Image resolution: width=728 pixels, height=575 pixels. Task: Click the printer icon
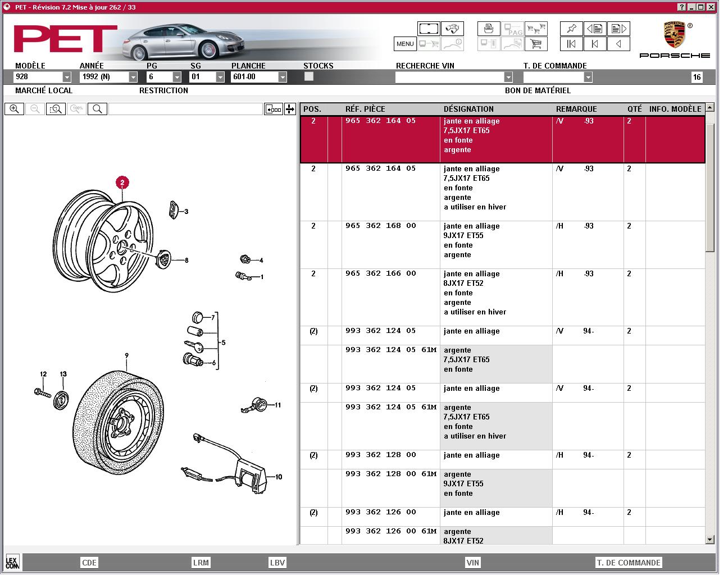(489, 28)
